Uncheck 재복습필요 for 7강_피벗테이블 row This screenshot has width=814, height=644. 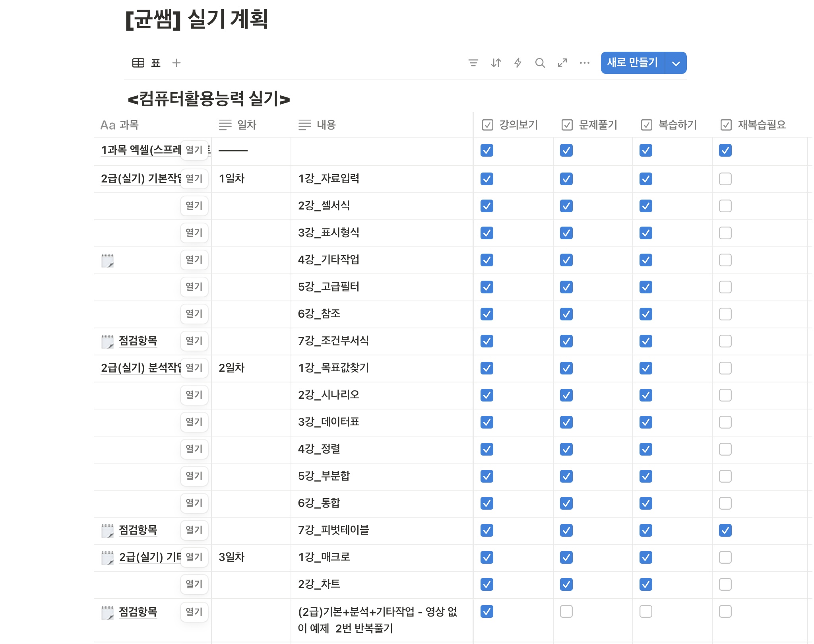(x=725, y=530)
